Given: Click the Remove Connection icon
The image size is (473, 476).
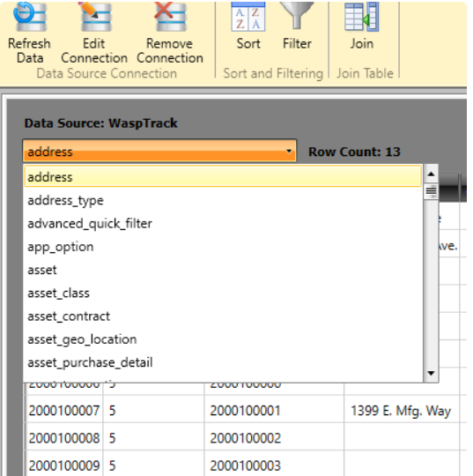Looking at the screenshot, I should click(170, 17).
